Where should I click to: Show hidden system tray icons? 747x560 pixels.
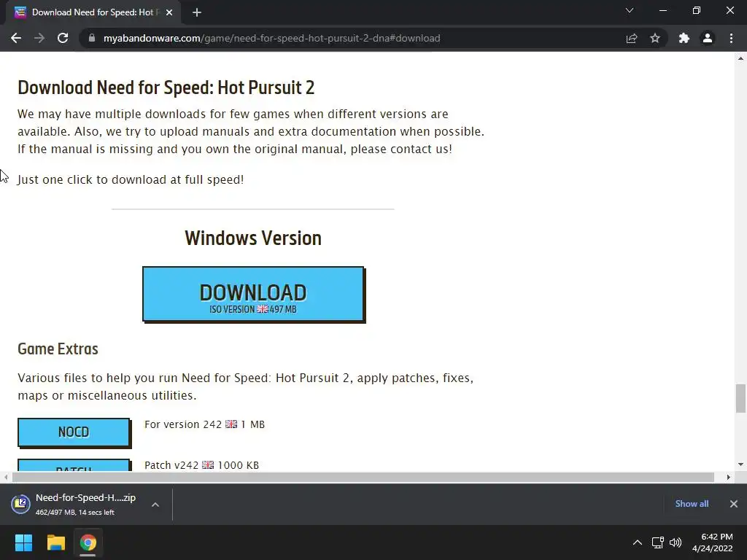pyautogui.click(x=638, y=542)
